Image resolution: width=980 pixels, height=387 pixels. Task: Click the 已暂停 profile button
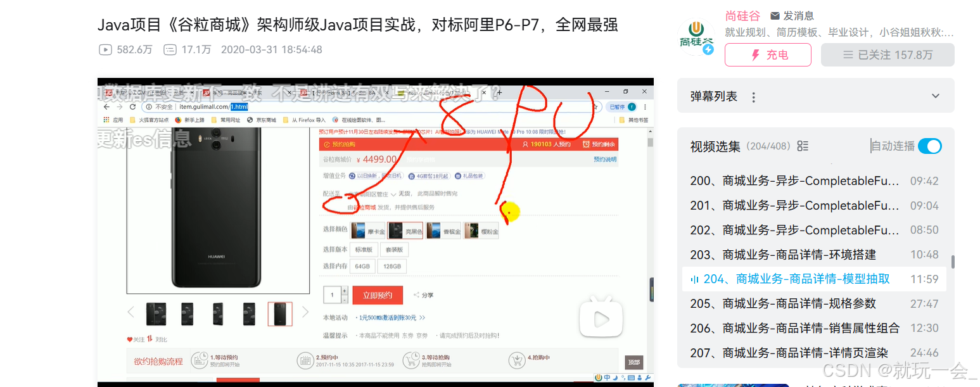tap(621, 106)
